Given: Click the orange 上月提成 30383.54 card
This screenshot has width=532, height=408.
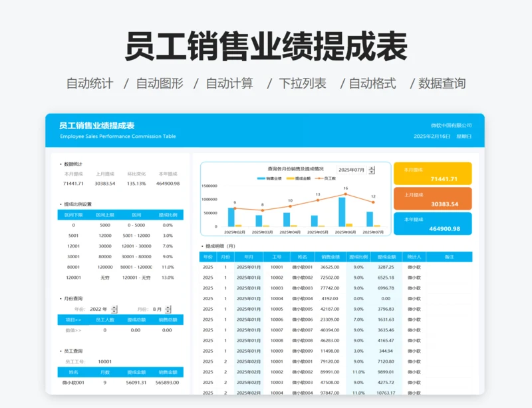Looking at the screenshot, I should (433, 198).
